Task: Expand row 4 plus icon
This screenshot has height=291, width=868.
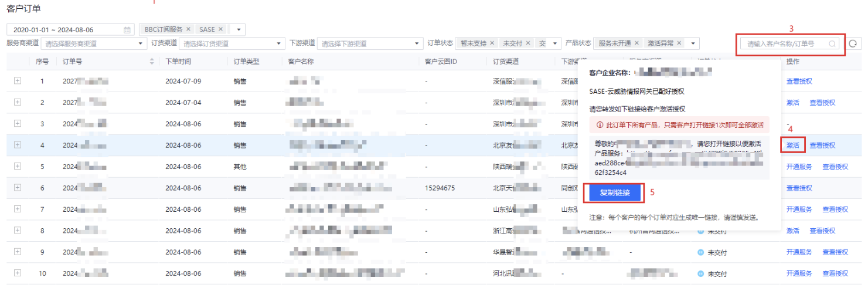Action: (x=18, y=144)
